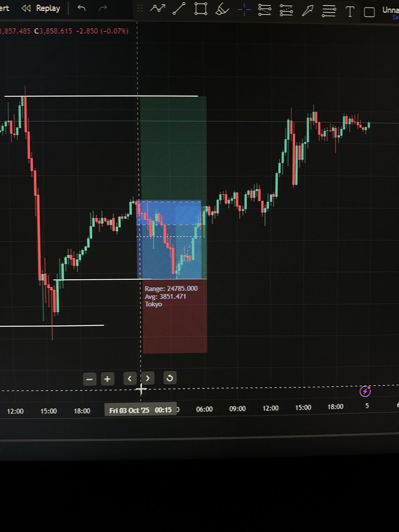Open the purple lightning event marker
This screenshot has height=532, width=399.
point(365,391)
